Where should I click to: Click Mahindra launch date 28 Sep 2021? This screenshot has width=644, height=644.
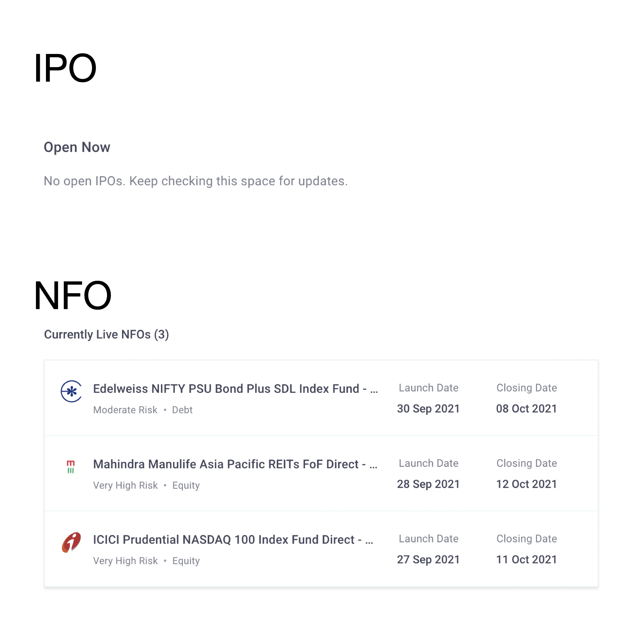point(428,484)
